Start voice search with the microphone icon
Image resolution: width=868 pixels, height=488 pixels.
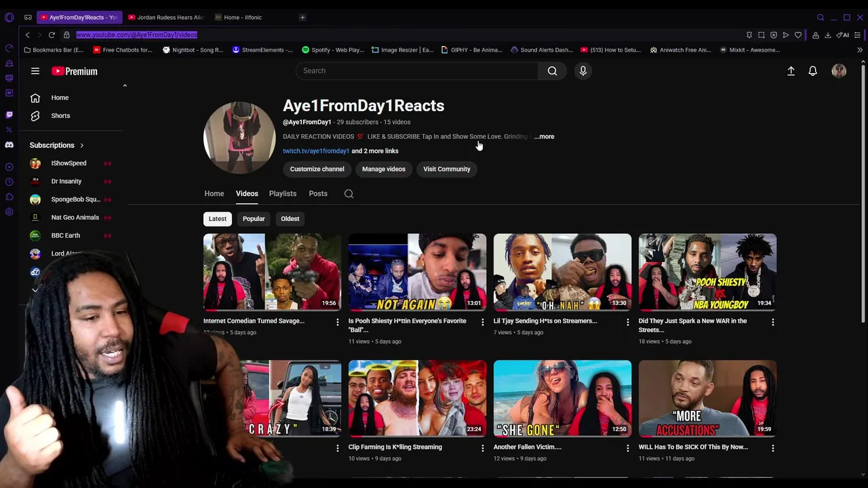click(583, 70)
